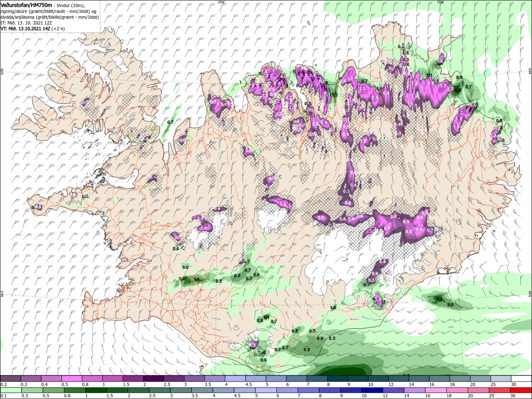This screenshot has width=532, height=399.
Task: Click the 'rigning/skúrir' legend description line
Action: [x=48, y=11]
